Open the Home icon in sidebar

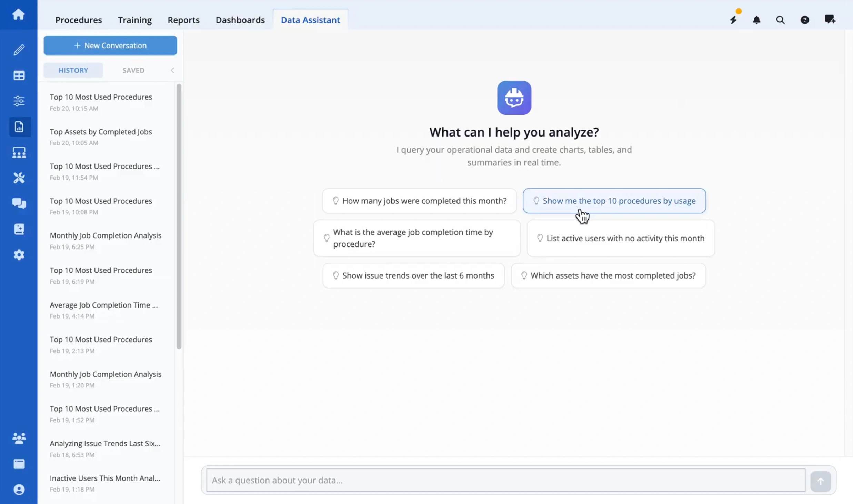point(19,14)
